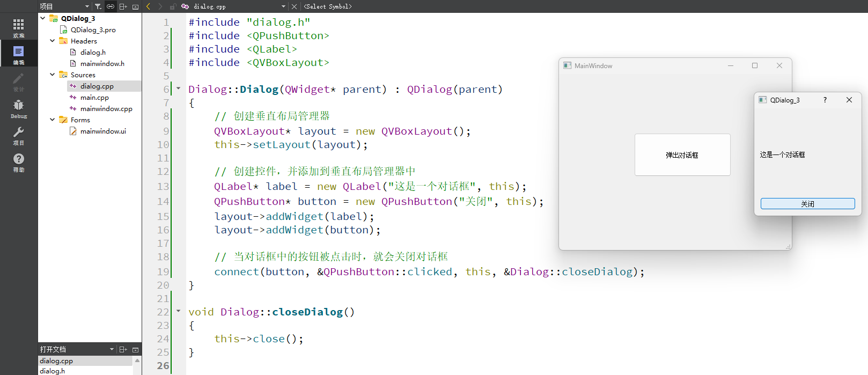Open main.cpp in the project tree
This screenshot has width=868, height=375.
[x=94, y=97]
